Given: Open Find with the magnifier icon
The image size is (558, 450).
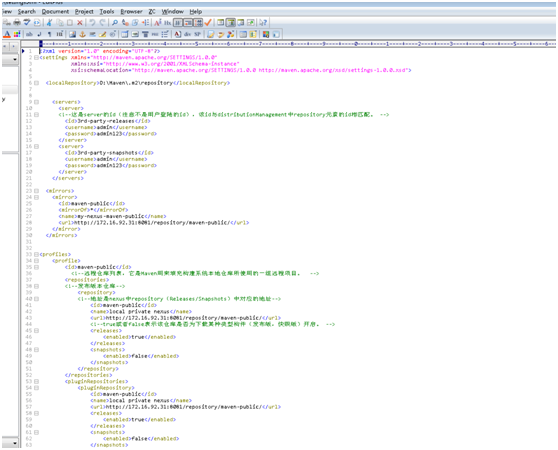Looking at the screenshot, I should pos(115,22).
